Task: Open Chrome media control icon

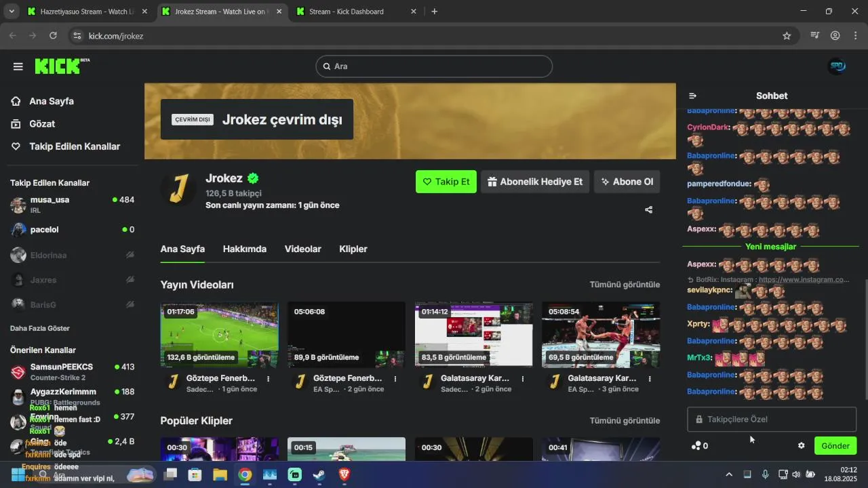Action: 815,36
